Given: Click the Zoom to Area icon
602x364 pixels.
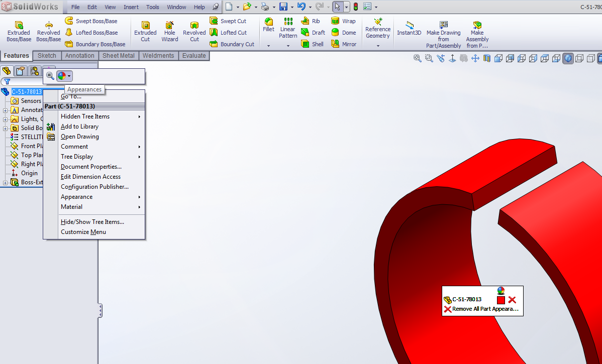Looking at the screenshot, I should pos(429,58).
